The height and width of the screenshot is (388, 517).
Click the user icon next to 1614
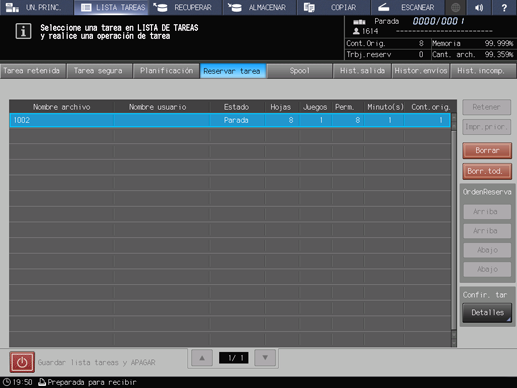tap(356, 31)
